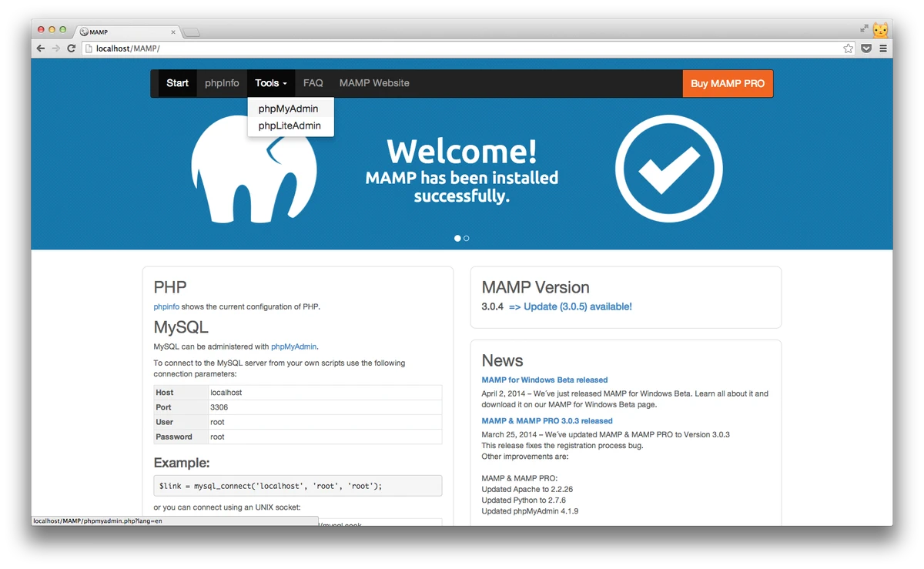Click the MAMP Version heading

tap(535, 287)
